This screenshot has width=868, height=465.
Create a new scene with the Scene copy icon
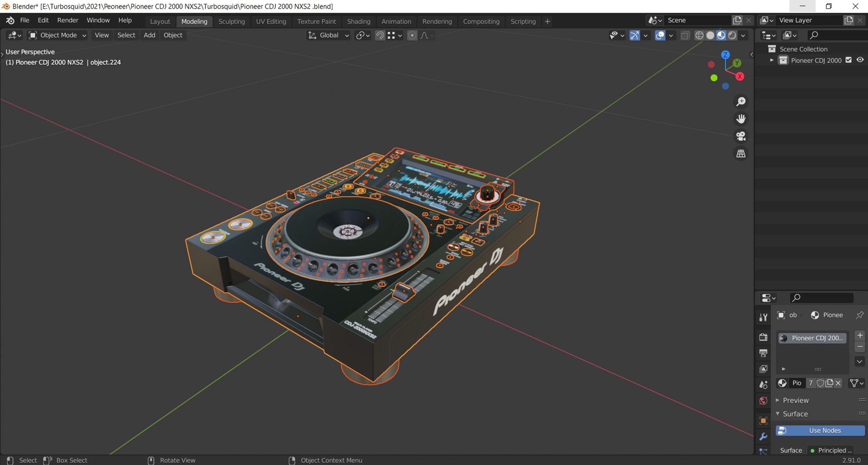pos(737,20)
